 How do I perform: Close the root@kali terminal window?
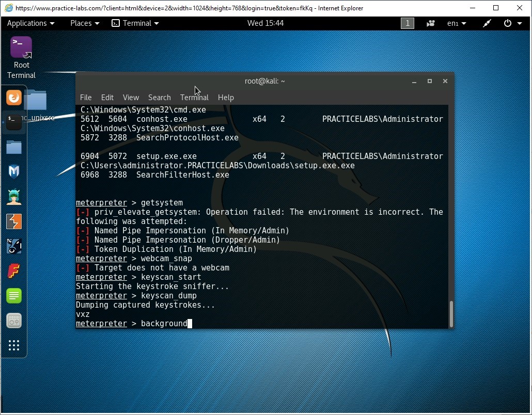click(445, 81)
